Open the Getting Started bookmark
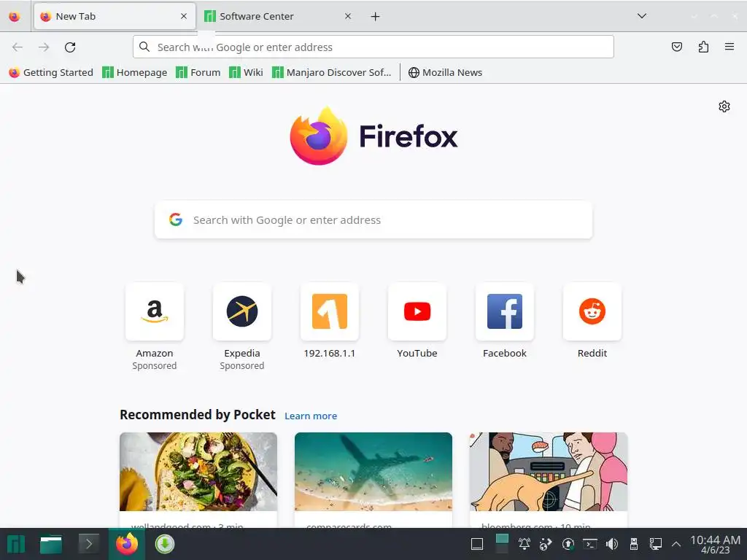 pyautogui.click(x=51, y=72)
